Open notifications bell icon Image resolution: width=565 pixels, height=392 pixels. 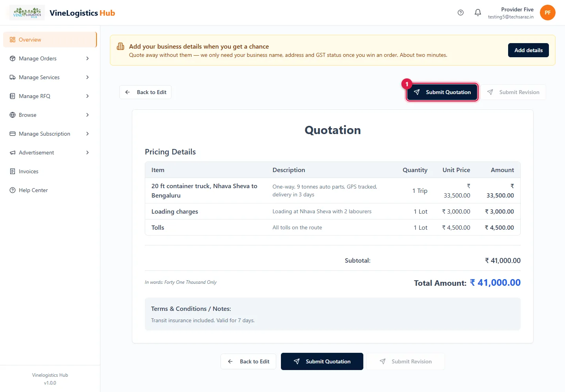(x=478, y=13)
